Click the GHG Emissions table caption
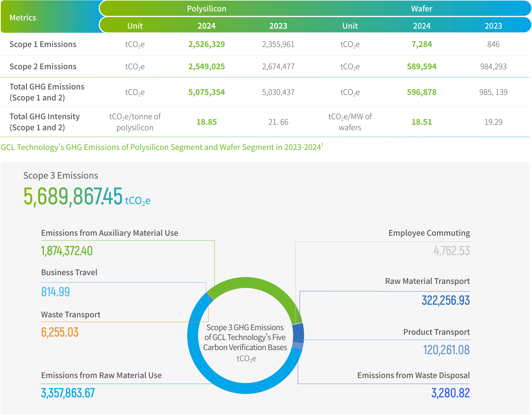 point(162,147)
